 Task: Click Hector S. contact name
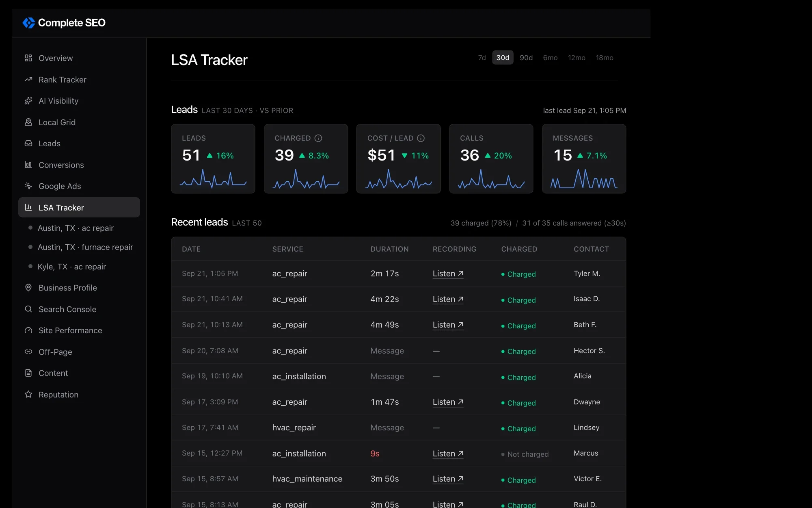589,351
